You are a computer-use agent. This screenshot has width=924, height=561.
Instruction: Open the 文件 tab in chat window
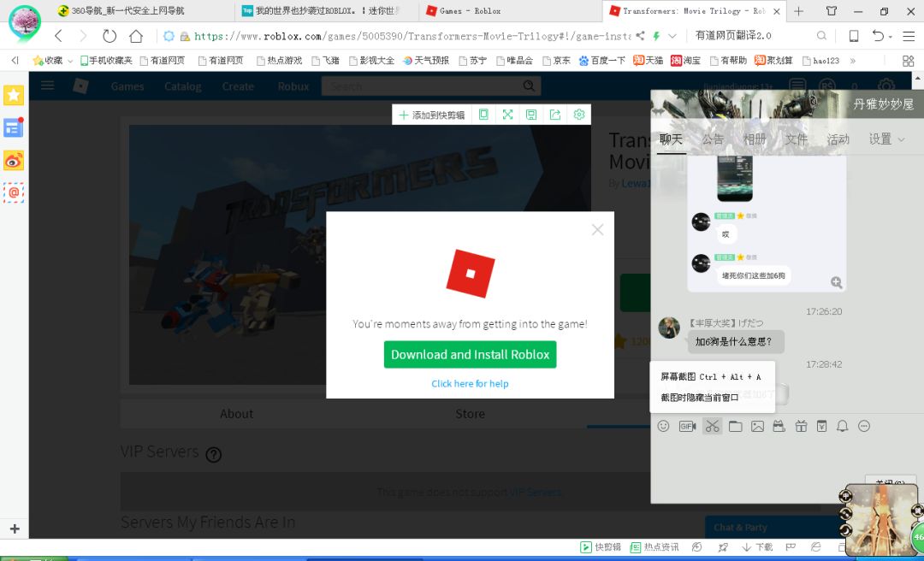click(797, 139)
